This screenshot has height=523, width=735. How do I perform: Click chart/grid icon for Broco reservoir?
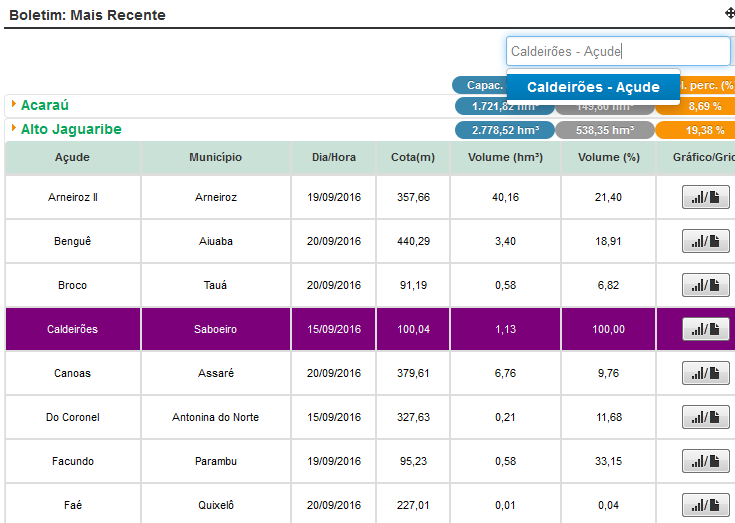point(706,285)
